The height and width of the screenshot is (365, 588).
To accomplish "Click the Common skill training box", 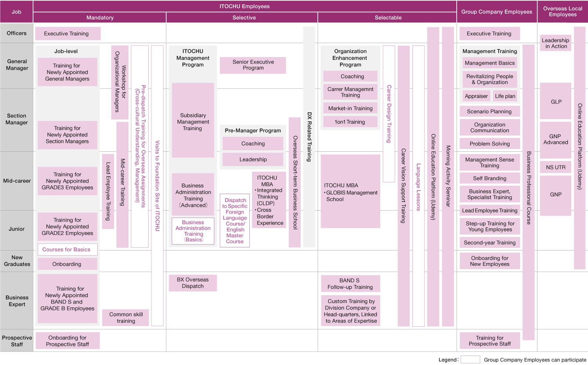I will tap(125, 318).
